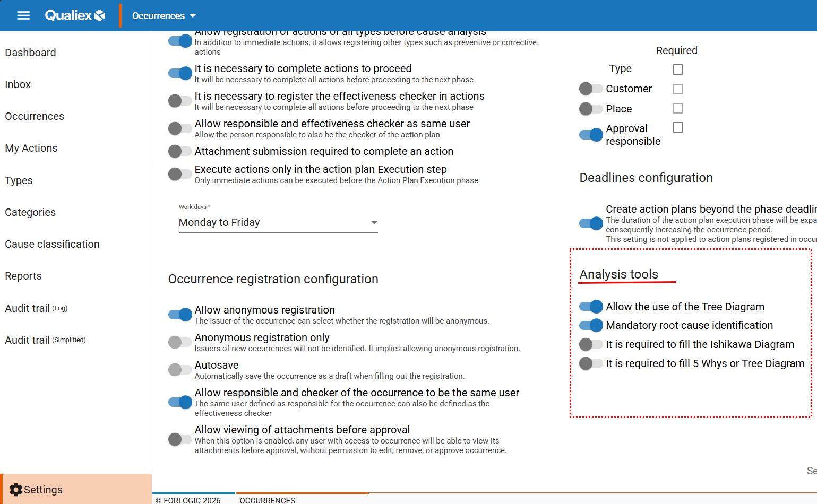Enable Ishikawa Diagram required switch
Image resolution: width=817 pixels, height=504 pixels.
591,344
